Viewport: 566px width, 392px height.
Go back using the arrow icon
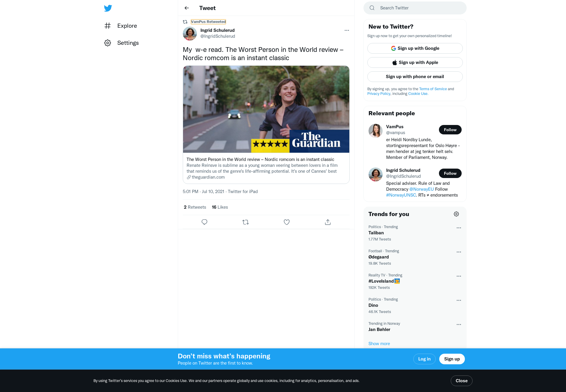click(x=187, y=8)
